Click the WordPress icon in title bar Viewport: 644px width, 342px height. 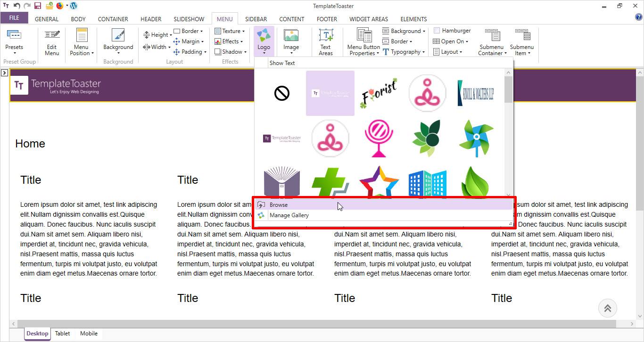pos(74,6)
